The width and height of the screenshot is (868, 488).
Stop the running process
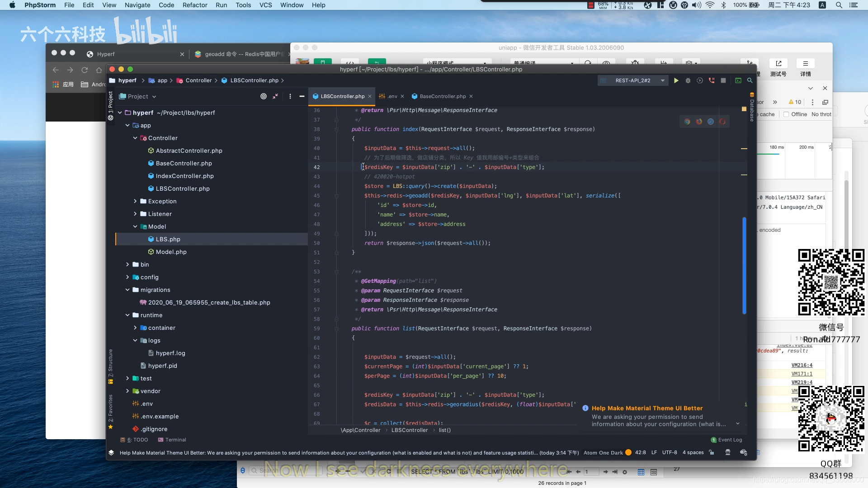tap(723, 80)
